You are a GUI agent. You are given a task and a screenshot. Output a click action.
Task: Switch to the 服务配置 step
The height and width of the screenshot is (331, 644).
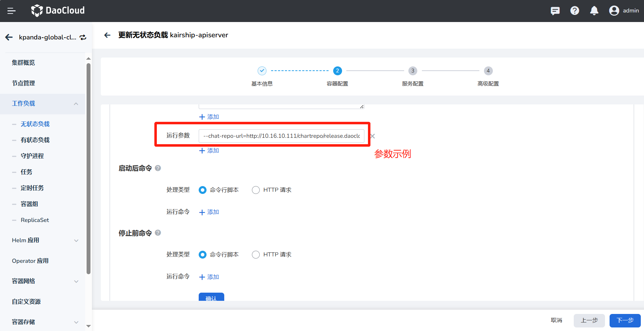tap(413, 71)
